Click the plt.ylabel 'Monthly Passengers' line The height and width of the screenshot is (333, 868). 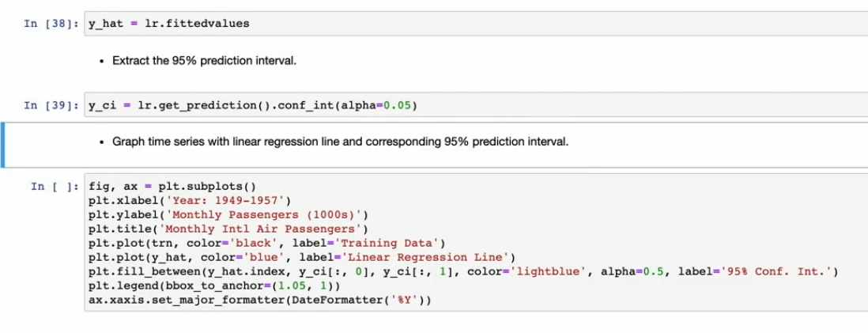(228, 214)
